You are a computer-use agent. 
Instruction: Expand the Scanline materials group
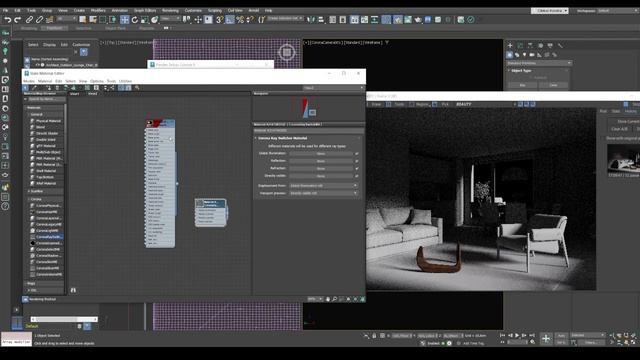pyautogui.click(x=29, y=191)
